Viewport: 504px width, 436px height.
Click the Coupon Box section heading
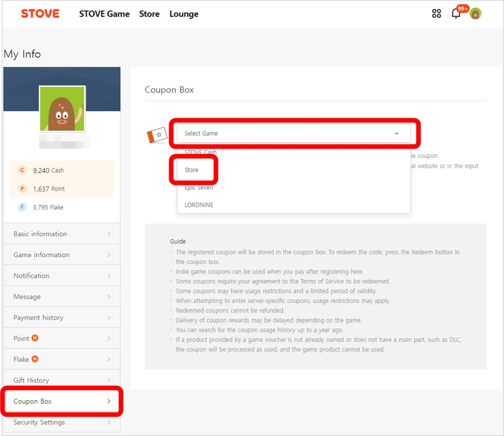click(x=169, y=90)
